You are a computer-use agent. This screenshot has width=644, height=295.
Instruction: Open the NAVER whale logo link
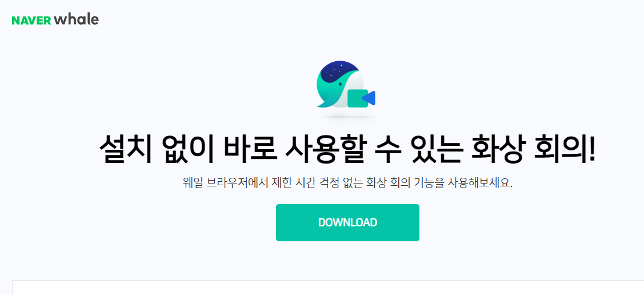point(55,19)
